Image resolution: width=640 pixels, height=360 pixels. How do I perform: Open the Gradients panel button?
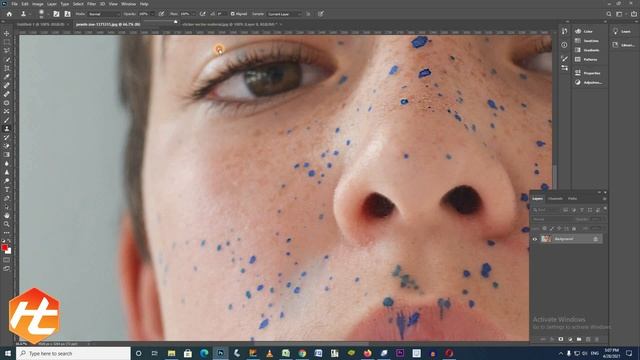tap(587, 50)
